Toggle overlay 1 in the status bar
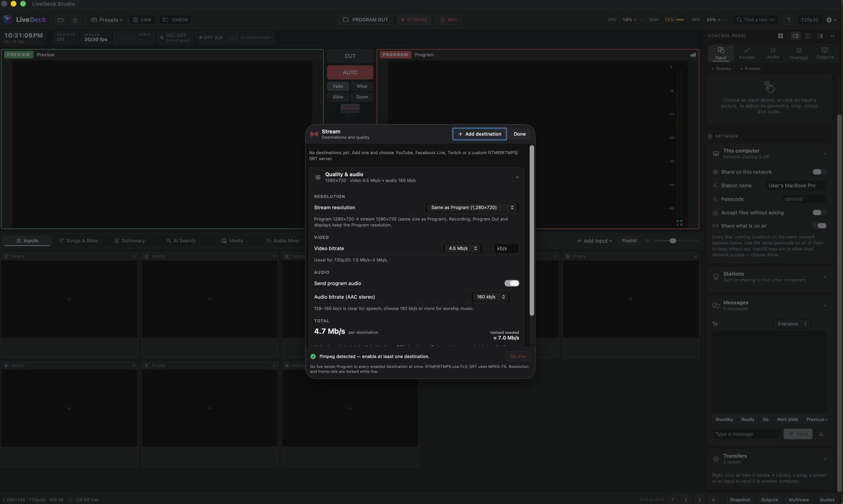This screenshot has height=504, width=843. click(x=673, y=500)
